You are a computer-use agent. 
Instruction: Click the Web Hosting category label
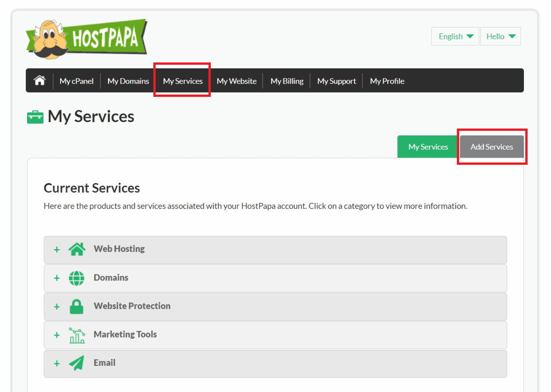coord(119,249)
